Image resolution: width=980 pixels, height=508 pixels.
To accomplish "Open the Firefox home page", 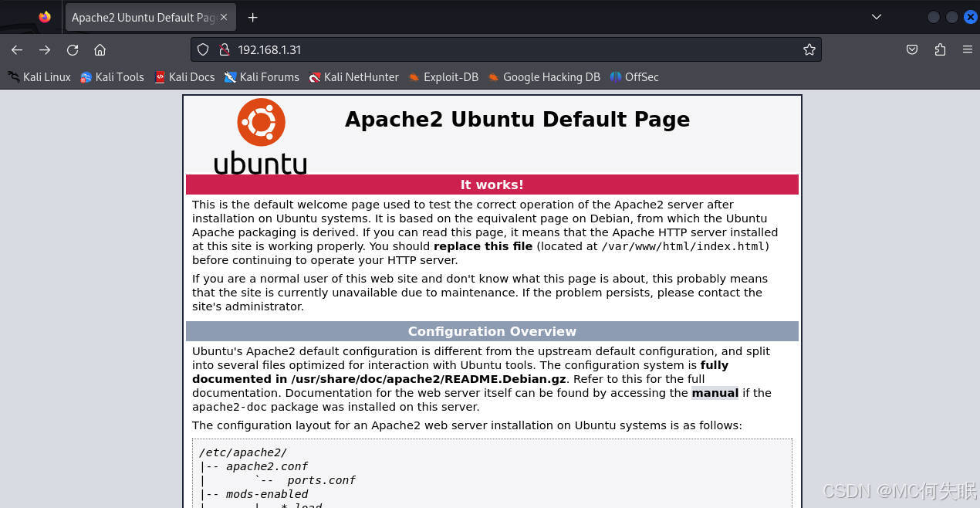I will point(100,49).
